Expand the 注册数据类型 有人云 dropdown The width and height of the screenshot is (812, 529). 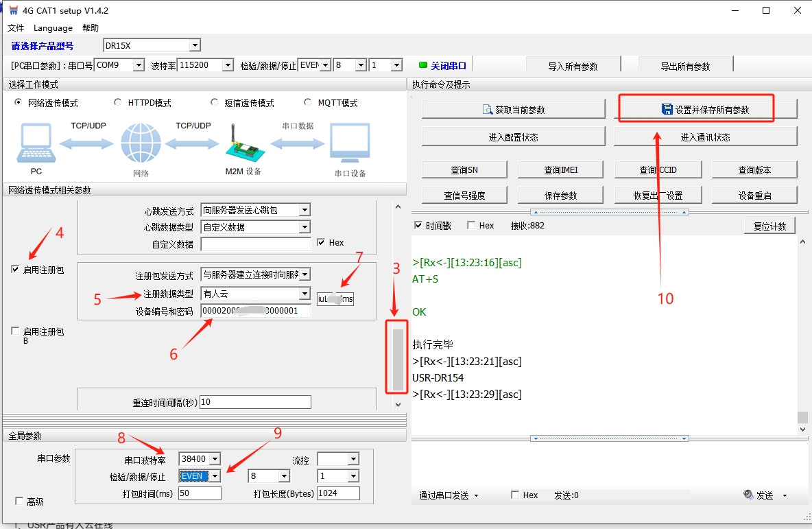click(305, 294)
